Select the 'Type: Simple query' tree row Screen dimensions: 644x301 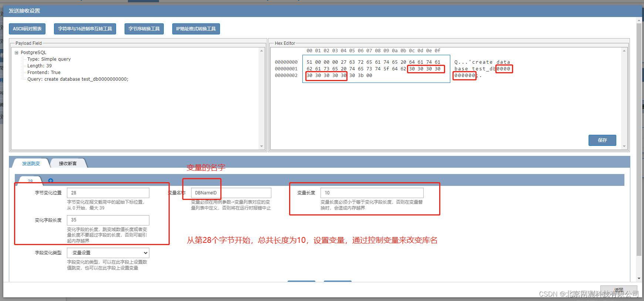click(x=49, y=59)
